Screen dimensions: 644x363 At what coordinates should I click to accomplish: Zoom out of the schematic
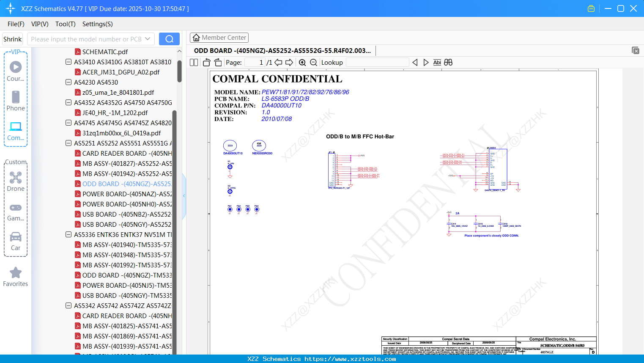pos(313,62)
